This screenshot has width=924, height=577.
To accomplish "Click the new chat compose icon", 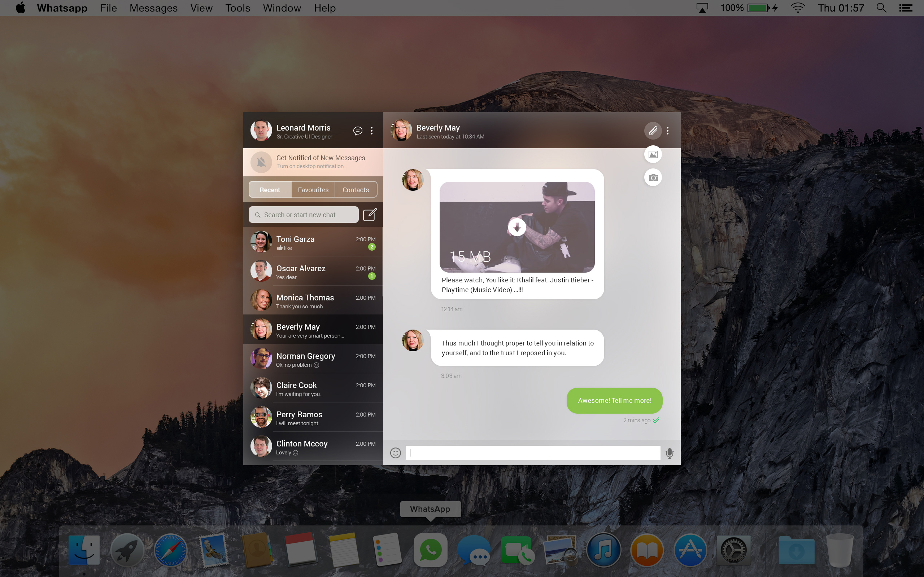I will coord(370,214).
